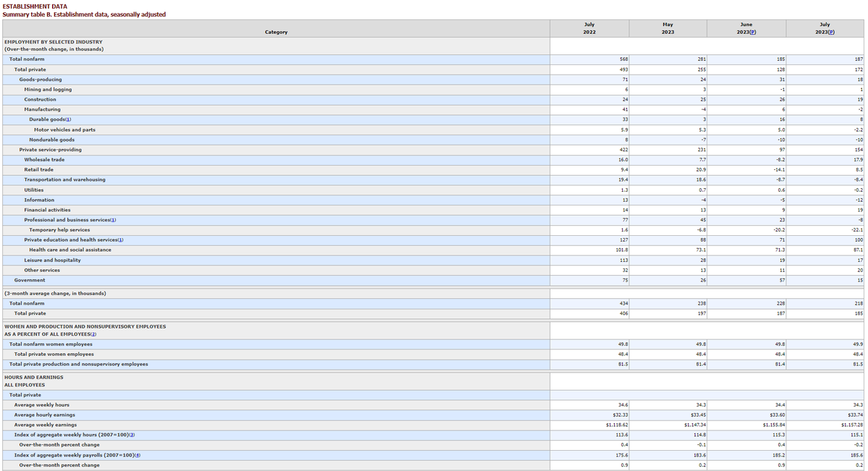The width and height of the screenshot is (868, 471).
Task: Click Total nonfarm women employees label
Action: pos(51,344)
